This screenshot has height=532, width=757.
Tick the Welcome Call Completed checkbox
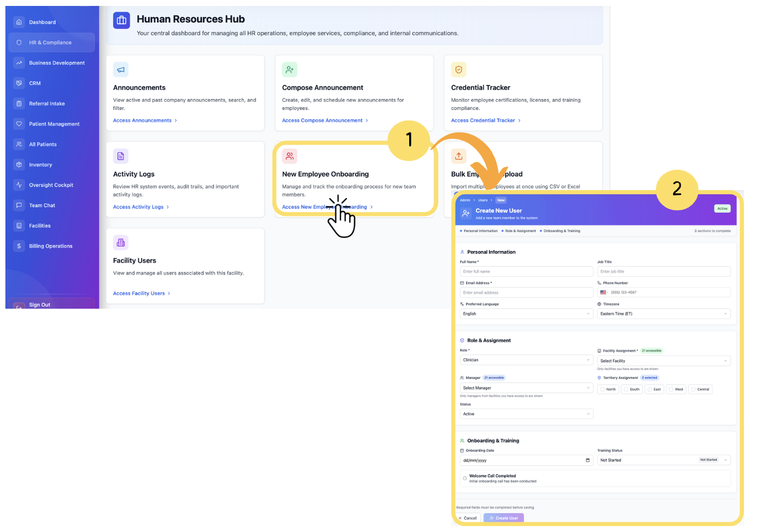[465, 478]
